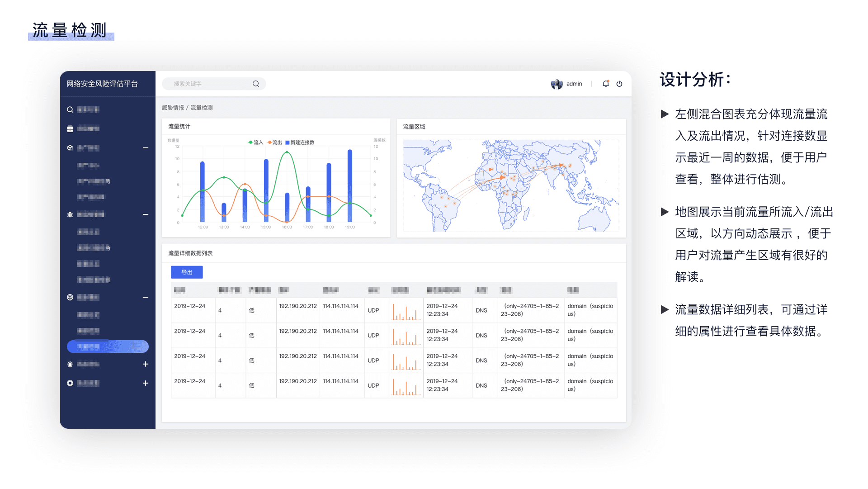Click the power logout icon
The height and width of the screenshot is (489, 868).
point(619,84)
